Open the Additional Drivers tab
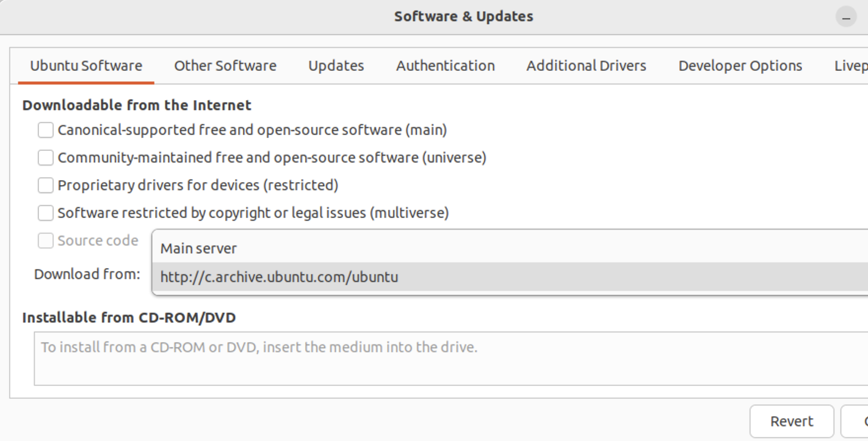 586,66
